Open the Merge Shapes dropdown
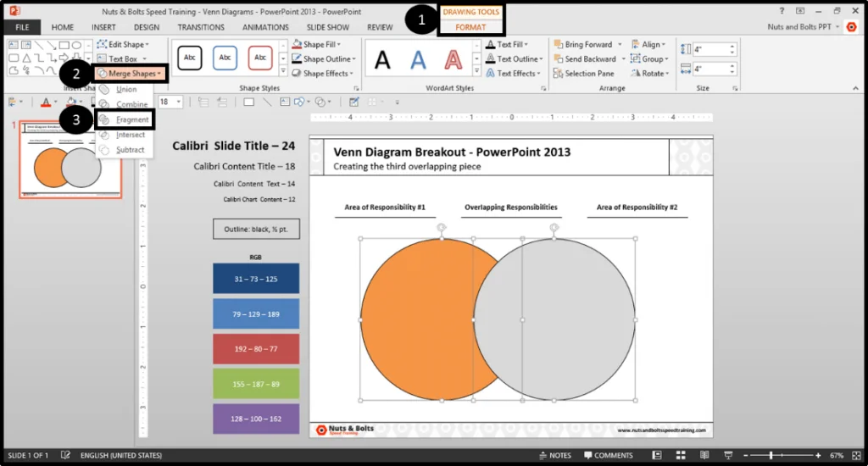 tap(130, 73)
